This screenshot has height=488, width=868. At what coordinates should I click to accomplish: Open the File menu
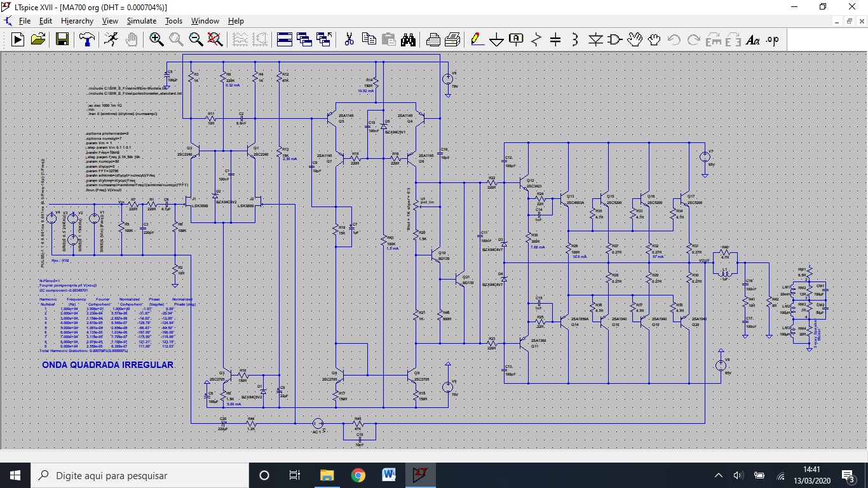[x=24, y=21]
